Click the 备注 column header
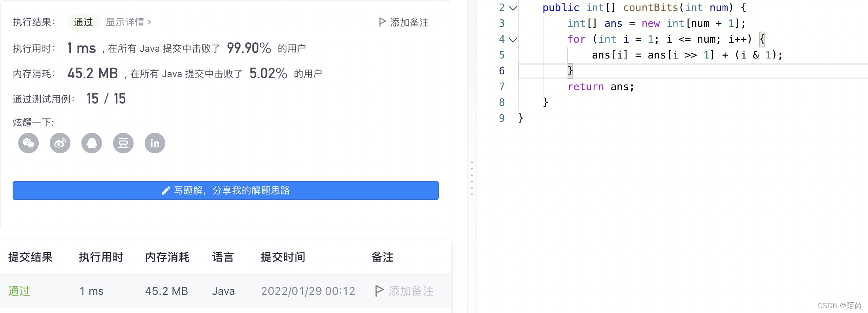Screen dimensions: 868x313 383,257
